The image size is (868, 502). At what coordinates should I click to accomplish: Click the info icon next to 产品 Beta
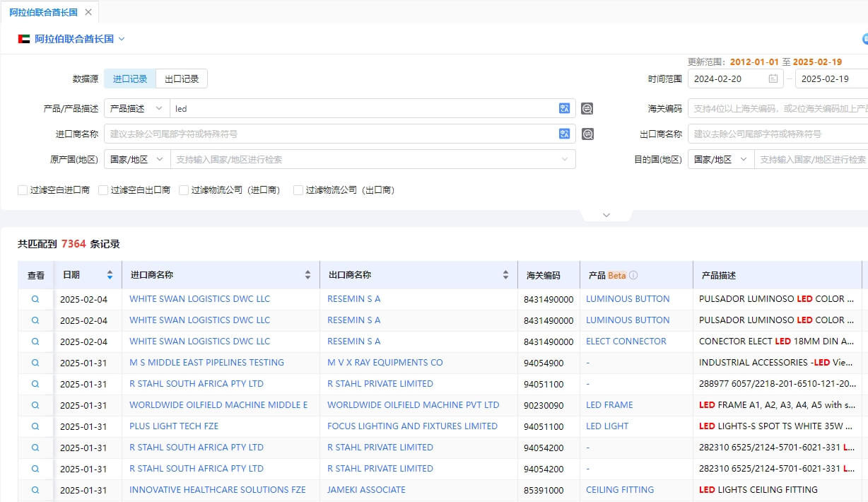[x=633, y=275]
